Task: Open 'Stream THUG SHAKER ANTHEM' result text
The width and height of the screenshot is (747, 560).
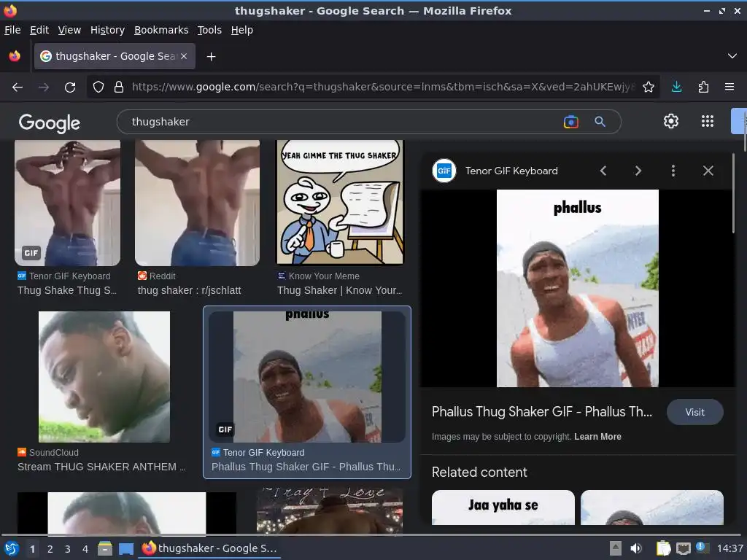Action: point(101,467)
